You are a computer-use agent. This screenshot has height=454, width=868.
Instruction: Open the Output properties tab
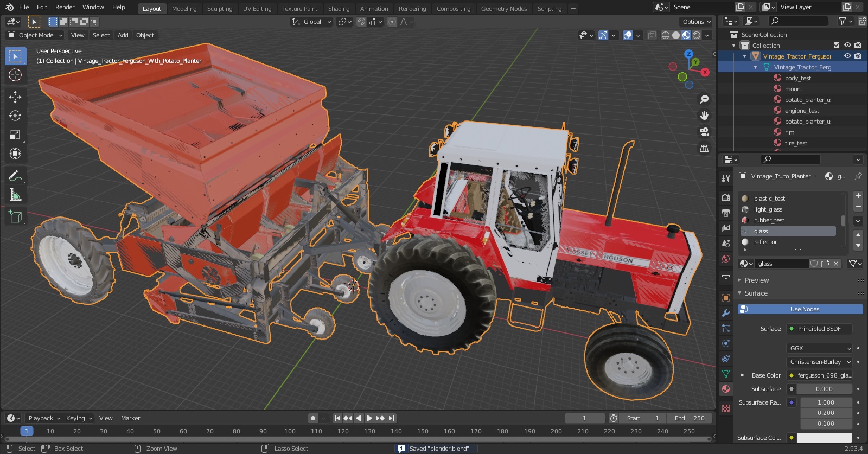point(726,213)
